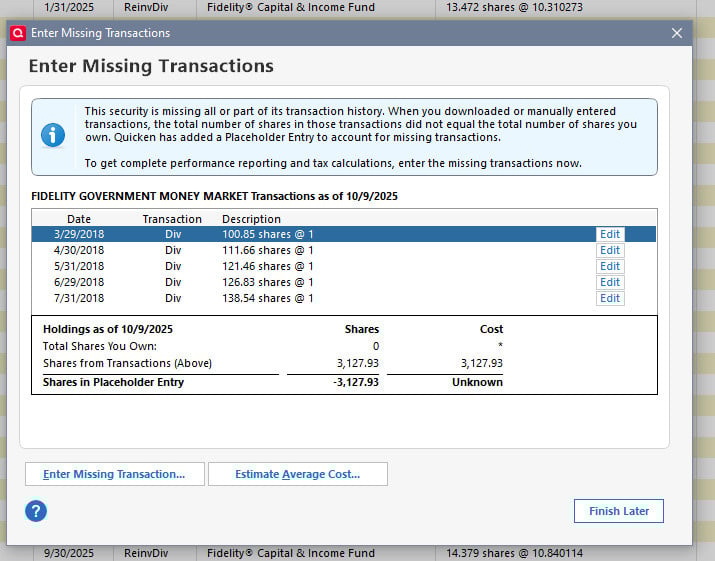This screenshot has height=561, width=715.
Task: Click Fidelity Capital & Income Fund in bottom row
Action: (x=290, y=553)
